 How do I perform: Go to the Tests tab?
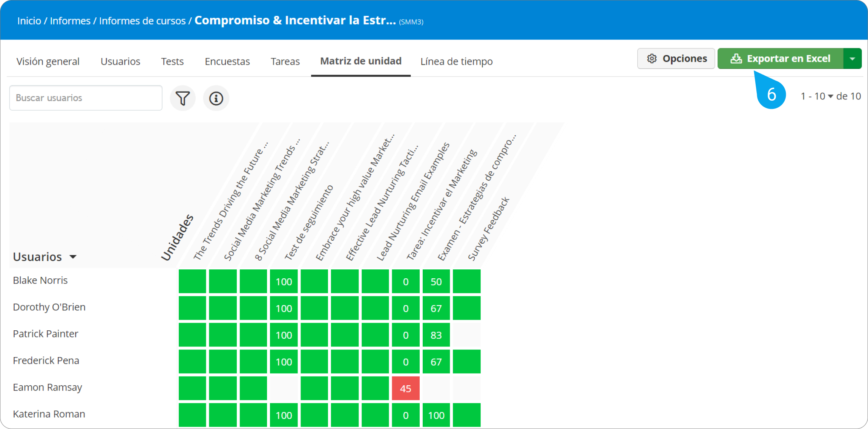[172, 61]
